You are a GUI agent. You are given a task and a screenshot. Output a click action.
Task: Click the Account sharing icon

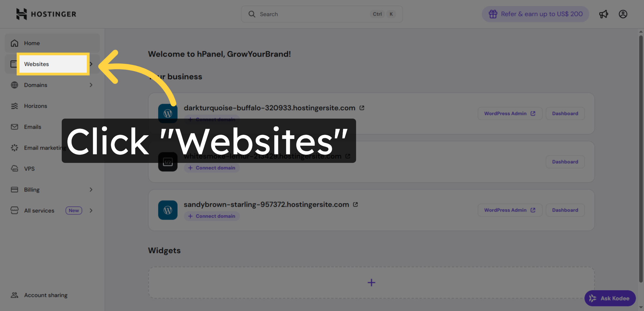click(14, 295)
